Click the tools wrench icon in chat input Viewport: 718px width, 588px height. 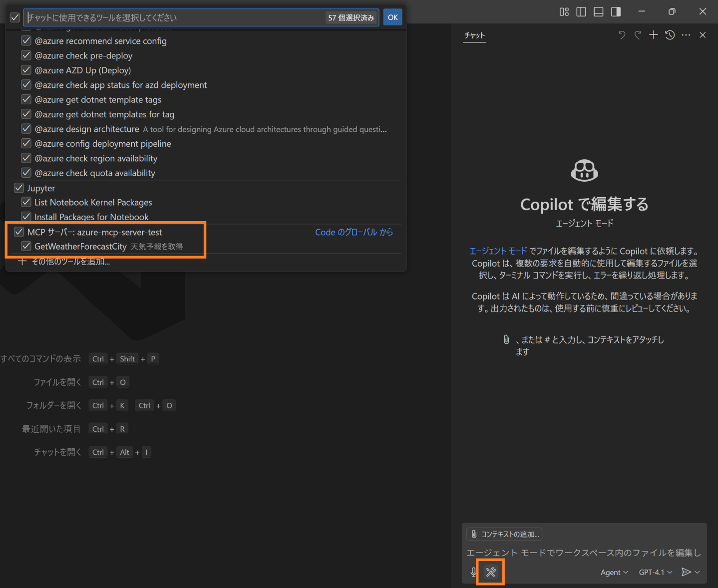(x=491, y=572)
